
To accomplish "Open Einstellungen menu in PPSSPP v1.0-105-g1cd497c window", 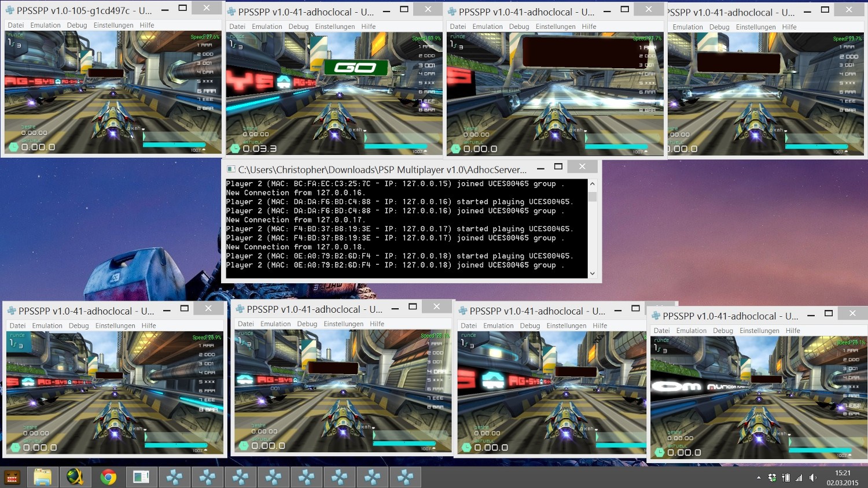I will [113, 25].
